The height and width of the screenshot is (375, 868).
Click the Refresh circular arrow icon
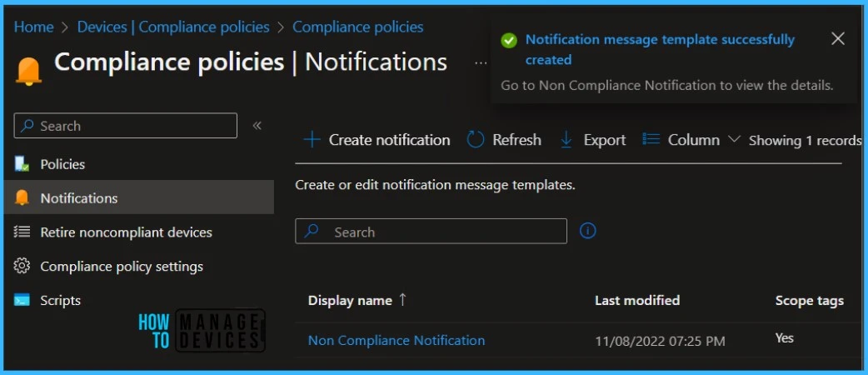(x=476, y=140)
